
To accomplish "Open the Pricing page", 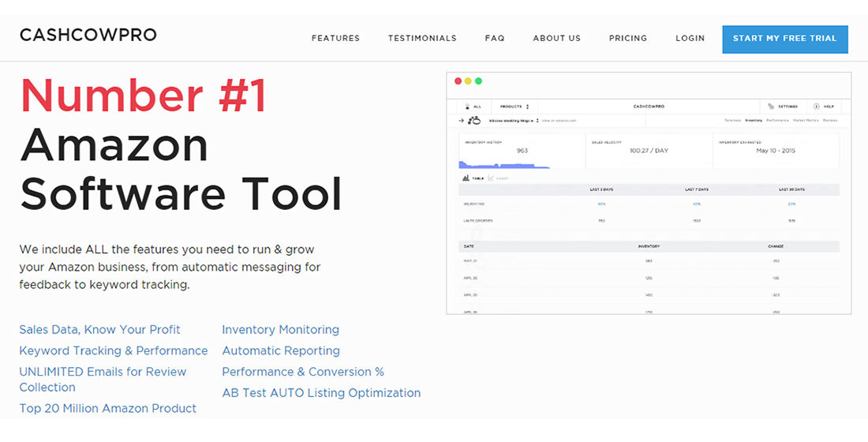I will tap(628, 38).
